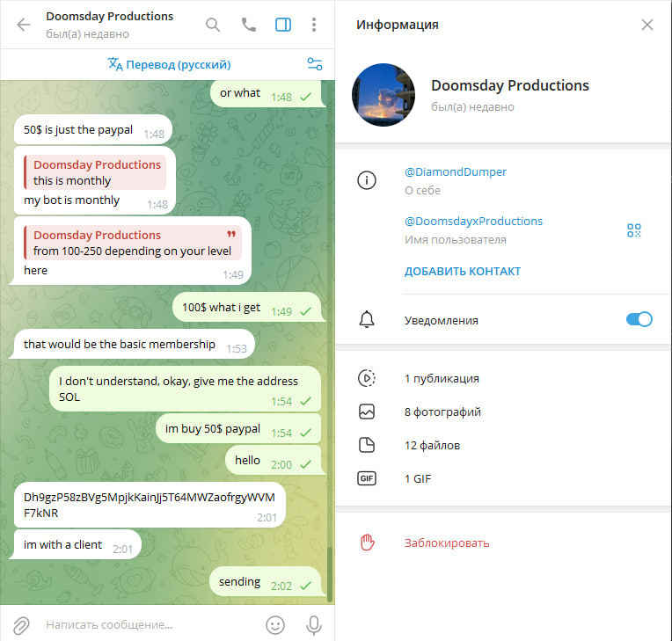
Task: Click ДОБАВИТЬ КОНТАКТ to add contact
Action: (x=463, y=271)
